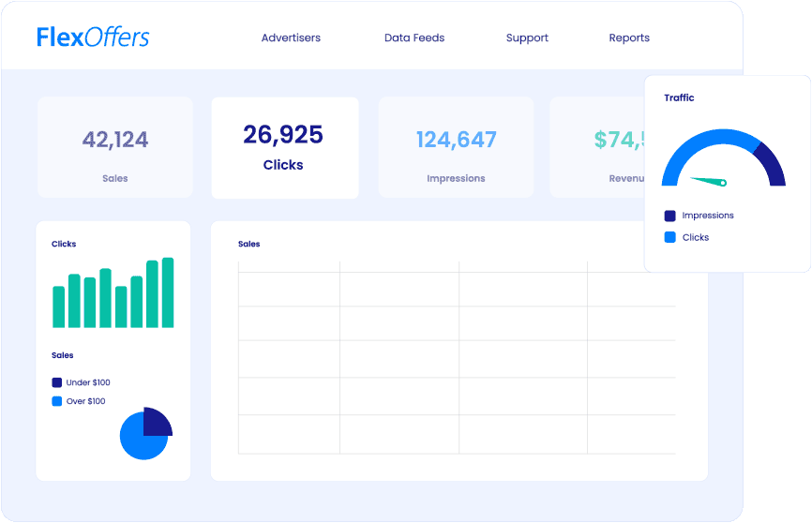Click the light blue Clicks legend swatch
The image size is (812, 523).
[669, 238]
